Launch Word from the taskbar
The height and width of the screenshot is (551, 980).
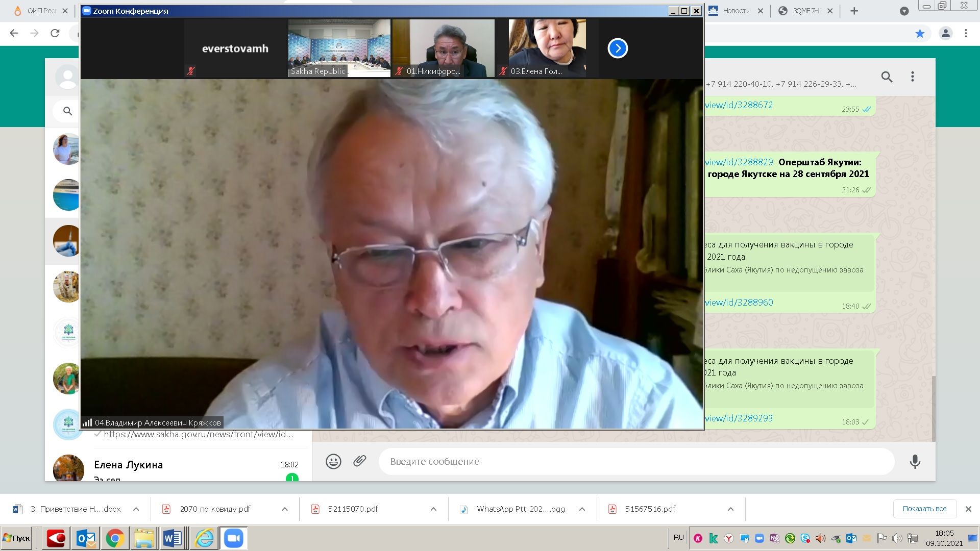(173, 538)
